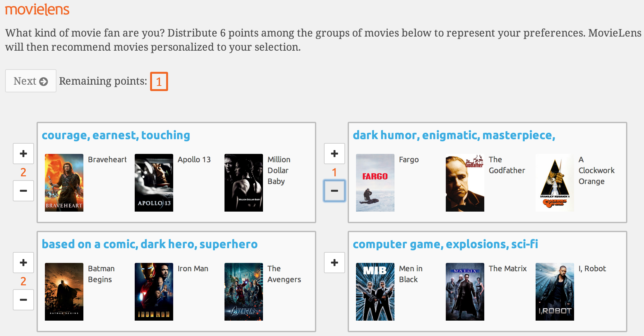Click the Fargo title text
Image resolution: width=644 pixels, height=336 pixels.
click(x=409, y=160)
